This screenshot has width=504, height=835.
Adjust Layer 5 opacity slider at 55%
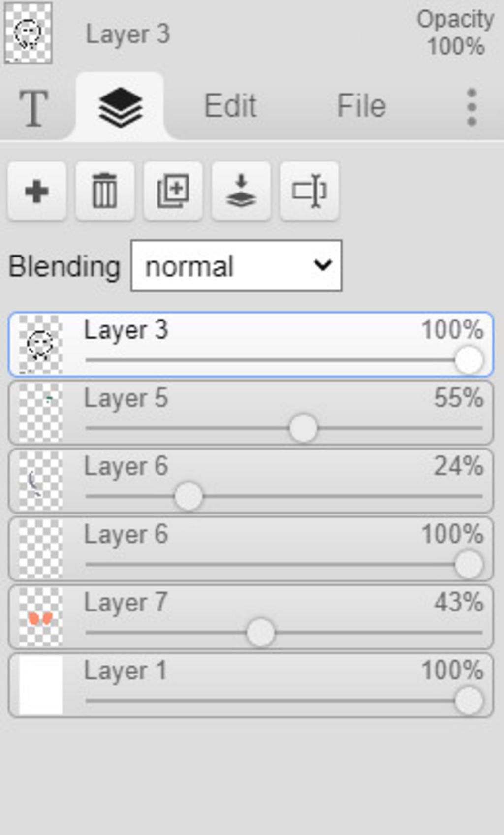(x=303, y=428)
